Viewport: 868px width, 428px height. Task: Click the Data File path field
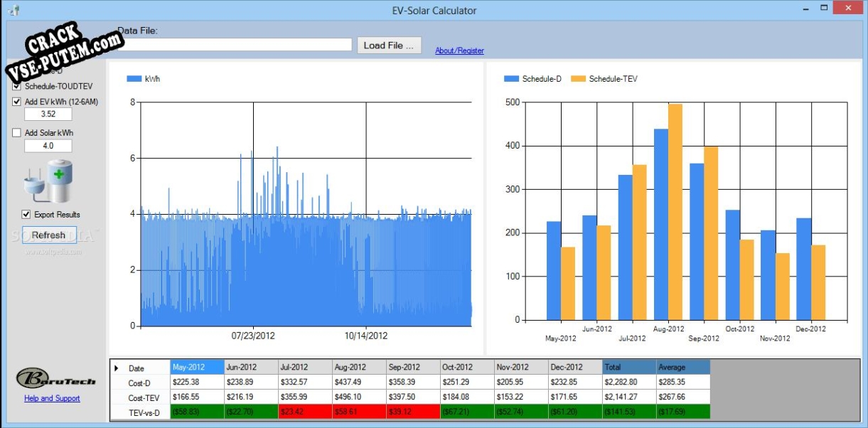click(235, 45)
